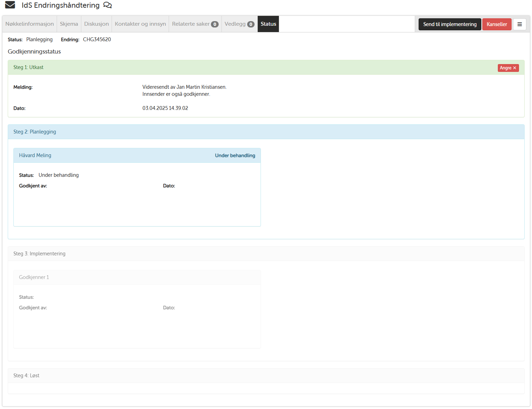Image resolution: width=532 pixels, height=409 pixels.
Task: Select the Diskusjon tab
Action: 96,24
